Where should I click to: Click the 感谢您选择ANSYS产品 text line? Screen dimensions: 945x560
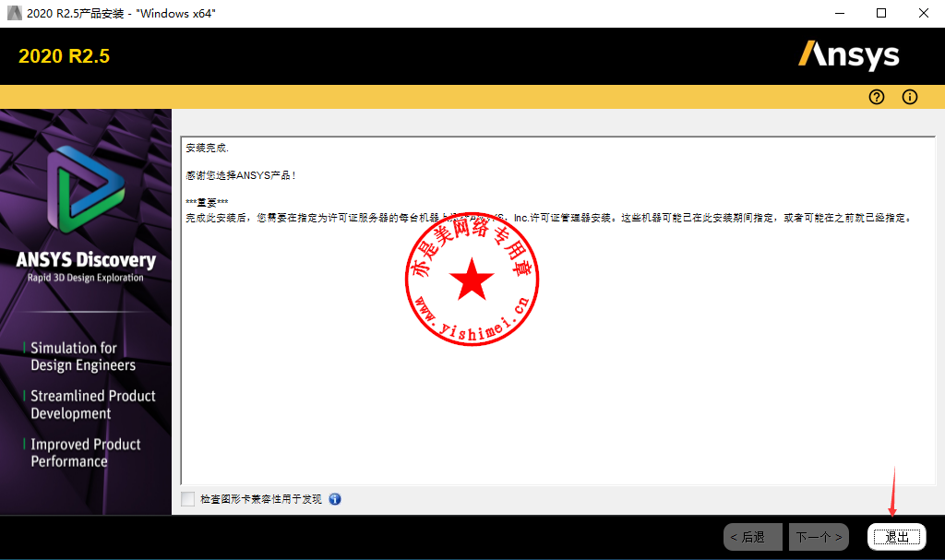pyautogui.click(x=241, y=175)
